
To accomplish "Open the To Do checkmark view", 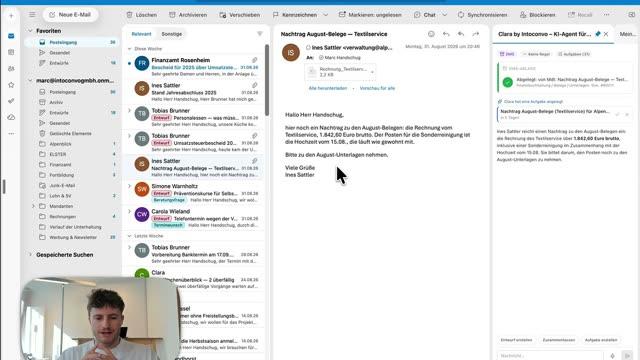I will (11, 101).
